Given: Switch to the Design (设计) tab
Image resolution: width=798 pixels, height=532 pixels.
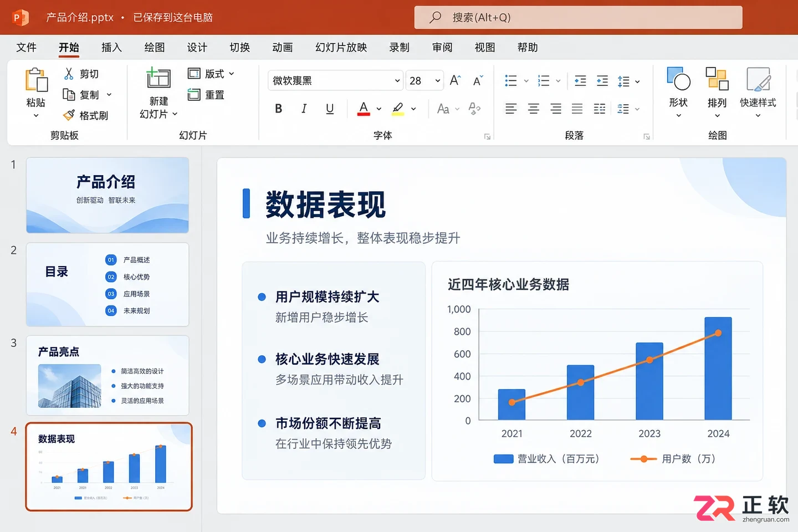Looking at the screenshot, I should (197, 48).
